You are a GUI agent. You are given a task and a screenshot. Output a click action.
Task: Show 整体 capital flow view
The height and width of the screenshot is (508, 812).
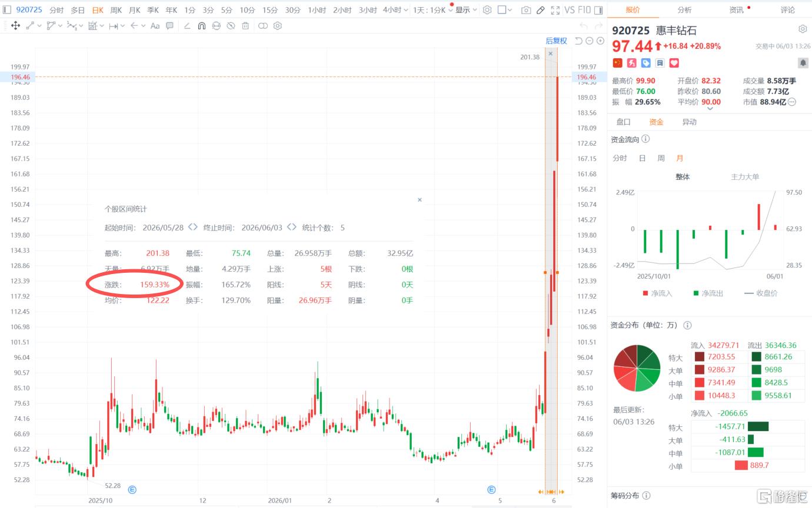(683, 177)
